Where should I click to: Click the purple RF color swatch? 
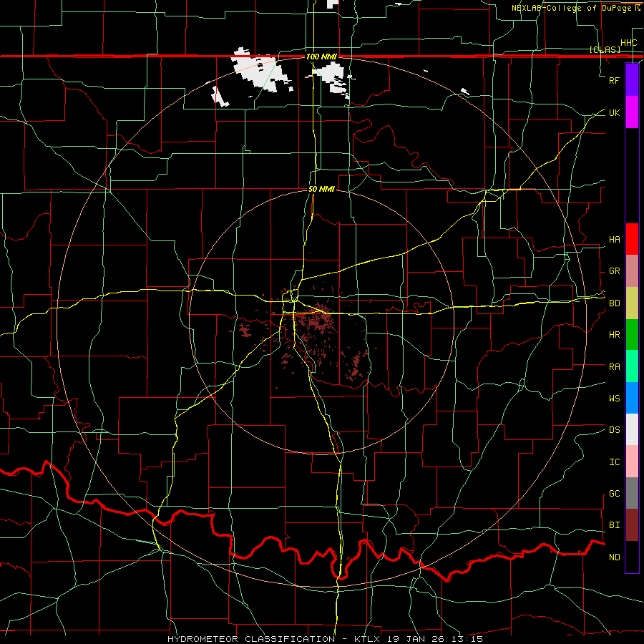coord(632,80)
